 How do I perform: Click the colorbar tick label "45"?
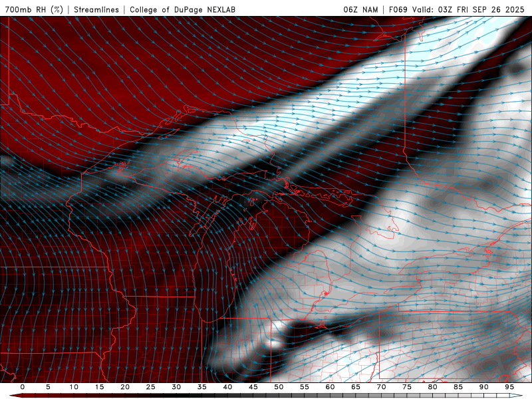[253, 387]
